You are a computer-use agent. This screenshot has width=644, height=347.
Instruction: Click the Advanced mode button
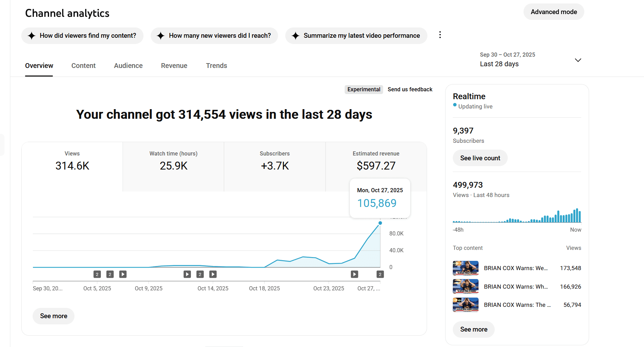click(x=553, y=11)
